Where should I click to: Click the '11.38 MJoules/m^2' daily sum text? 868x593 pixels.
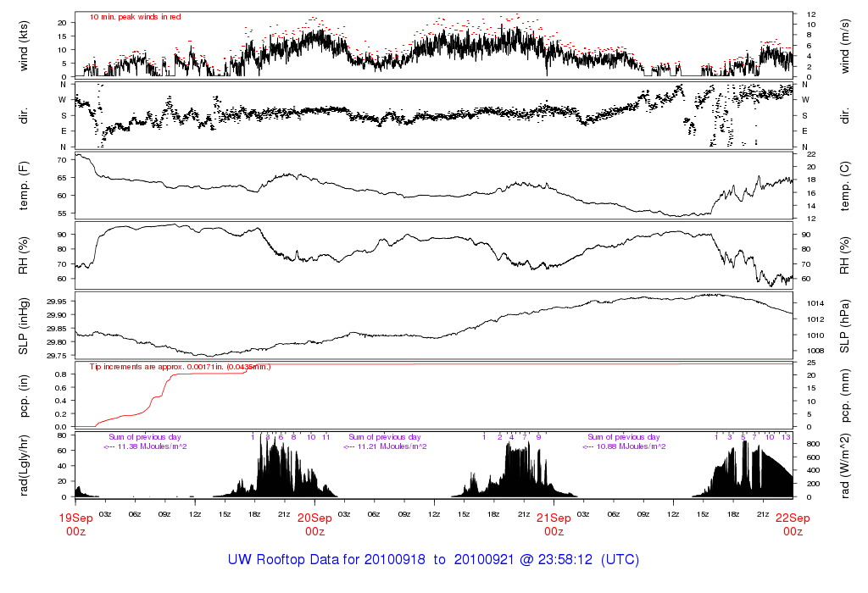coord(152,446)
